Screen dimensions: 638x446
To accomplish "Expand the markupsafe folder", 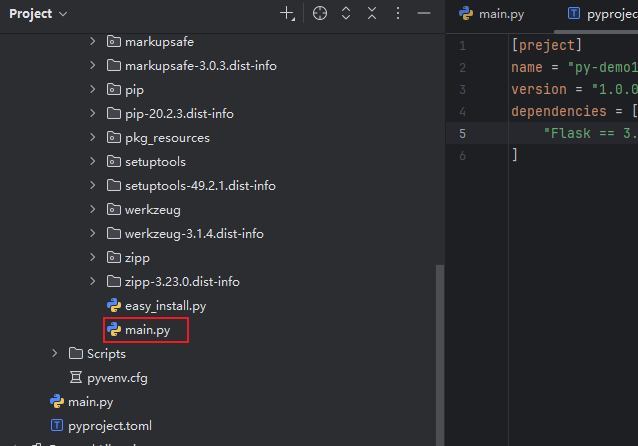I will point(93,42).
